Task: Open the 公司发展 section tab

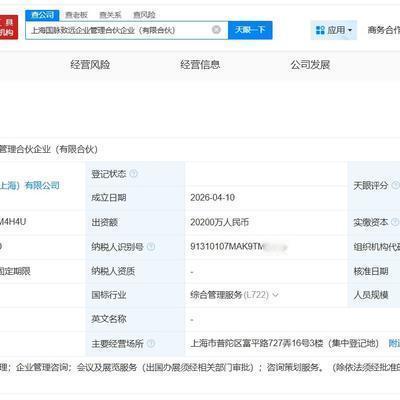Action: point(310,64)
